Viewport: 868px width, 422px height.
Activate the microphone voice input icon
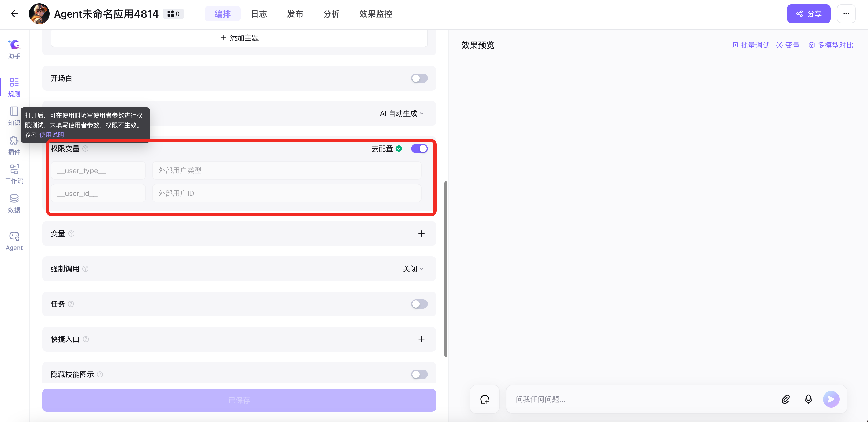click(x=808, y=399)
